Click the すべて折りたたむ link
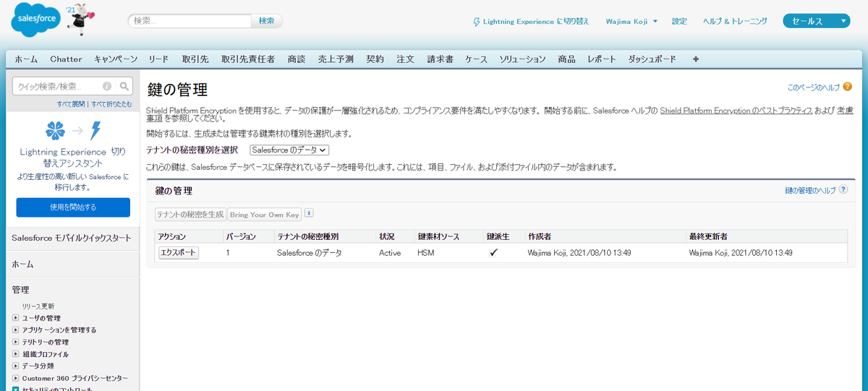 (111, 104)
